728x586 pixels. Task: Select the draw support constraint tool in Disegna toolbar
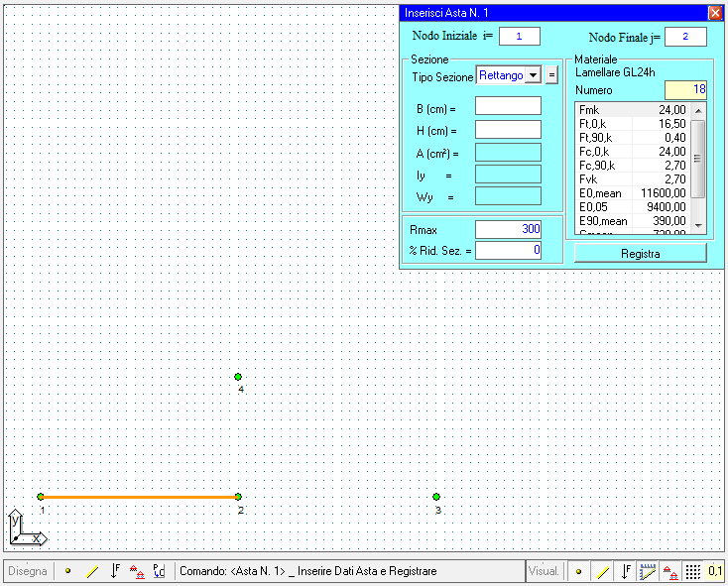point(137,571)
